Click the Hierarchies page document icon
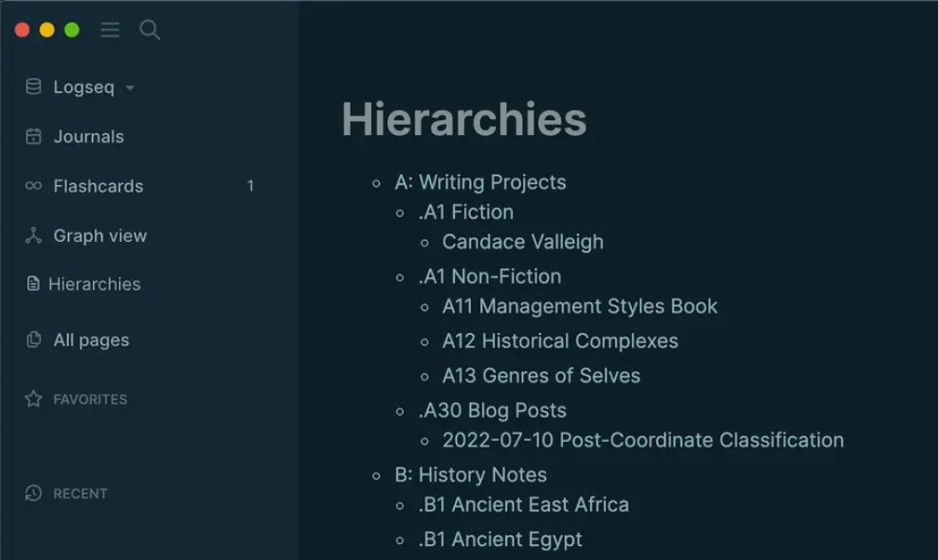 [x=33, y=284]
